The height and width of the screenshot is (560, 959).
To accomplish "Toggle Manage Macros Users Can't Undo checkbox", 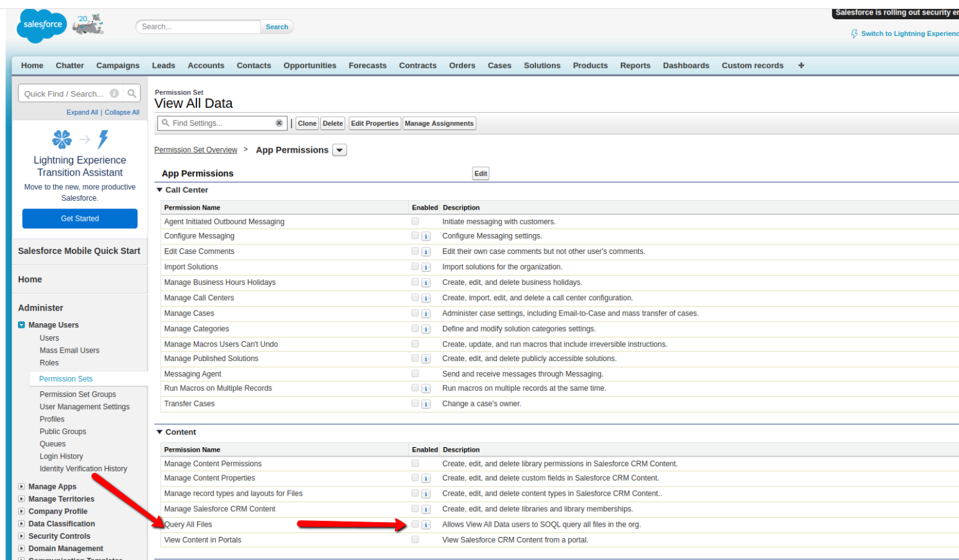I will pos(415,344).
